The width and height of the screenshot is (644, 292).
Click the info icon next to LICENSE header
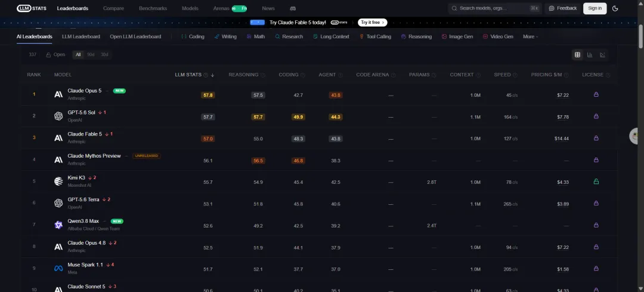pos(608,75)
